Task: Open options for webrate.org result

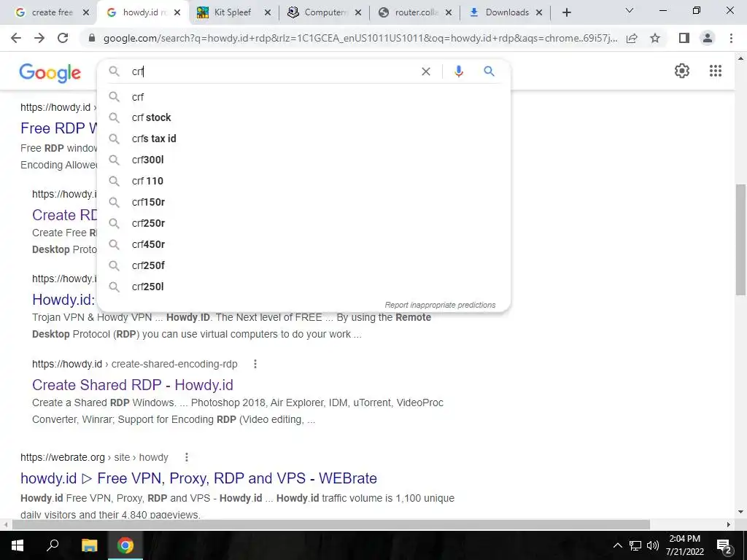Action: pyautogui.click(x=187, y=457)
